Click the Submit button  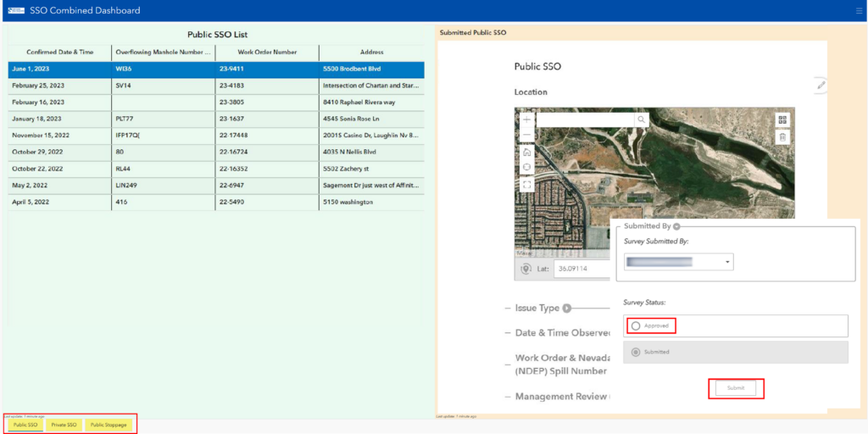click(736, 388)
